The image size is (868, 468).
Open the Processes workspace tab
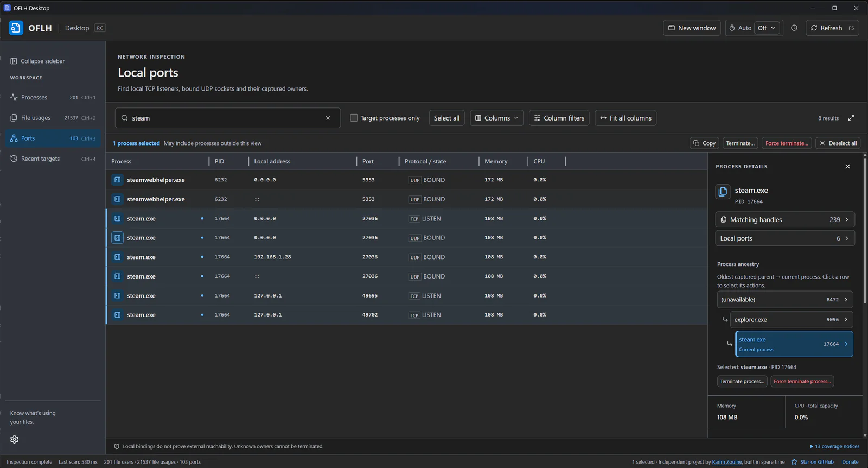pos(53,97)
